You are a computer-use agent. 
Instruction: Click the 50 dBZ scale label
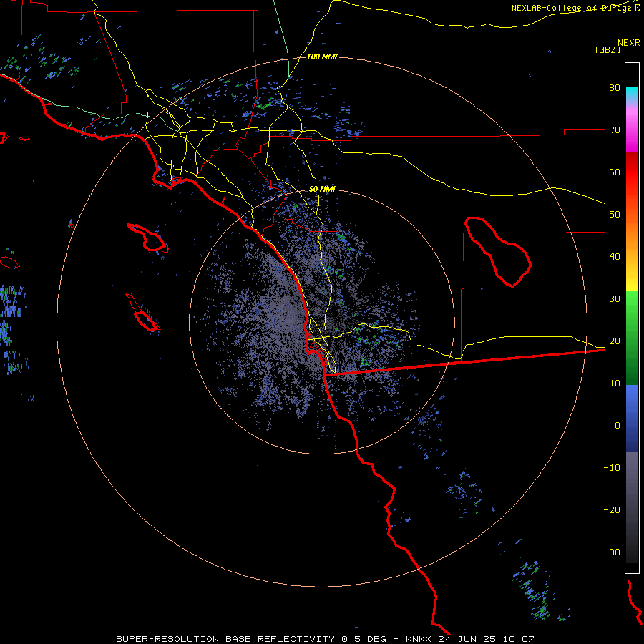pos(615,215)
